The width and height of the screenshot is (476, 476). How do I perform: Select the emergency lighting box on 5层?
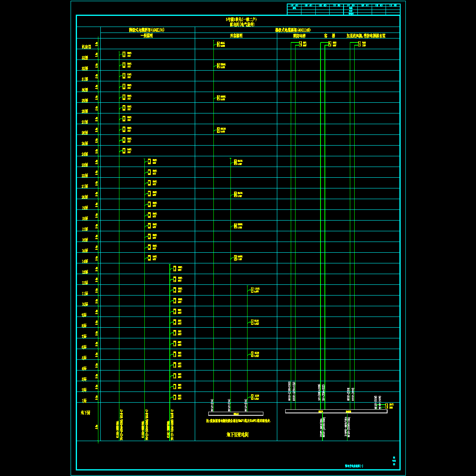click(x=252, y=354)
